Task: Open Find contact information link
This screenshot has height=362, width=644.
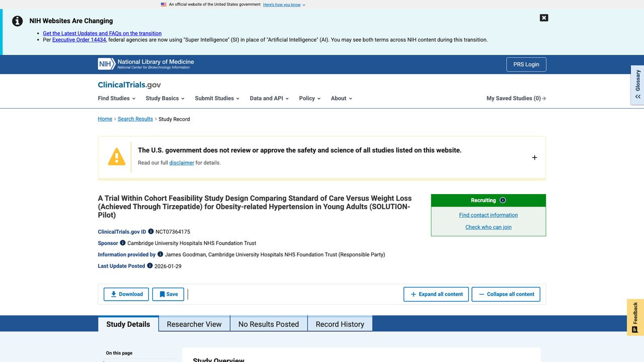Action: point(488,215)
